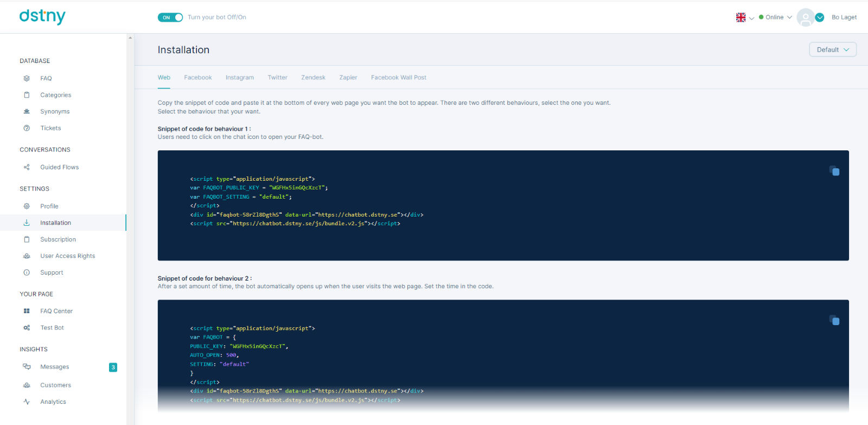Click the user avatar picture
This screenshot has width=868, height=425.
[x=806, y=17]
